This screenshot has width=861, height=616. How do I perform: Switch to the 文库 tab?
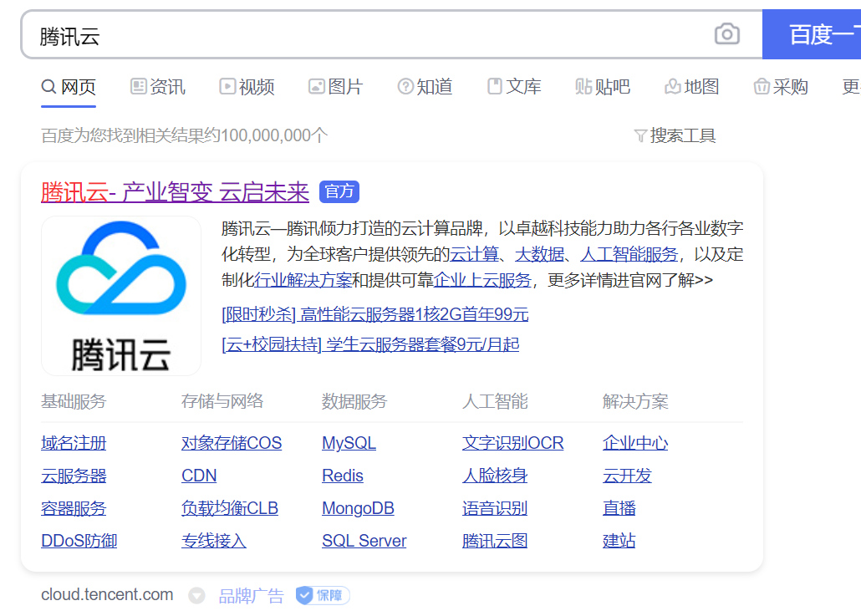pyautogui.click(x=523, y=86)
